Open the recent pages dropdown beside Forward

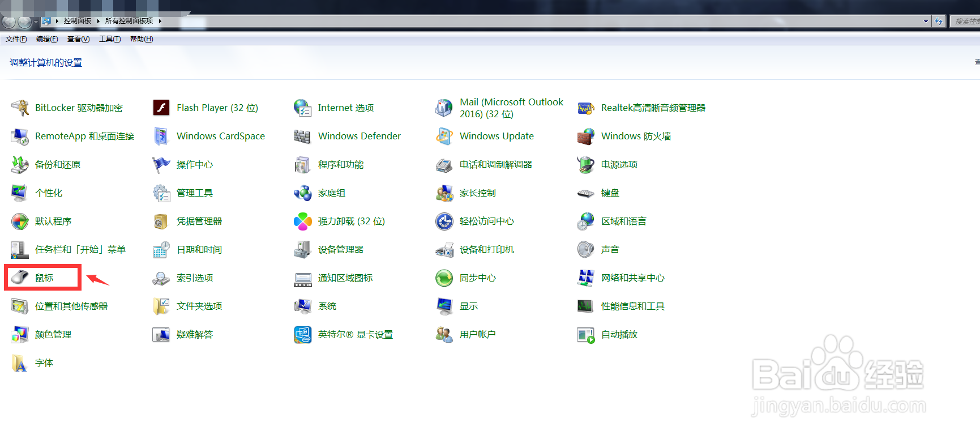pos(36,22)
